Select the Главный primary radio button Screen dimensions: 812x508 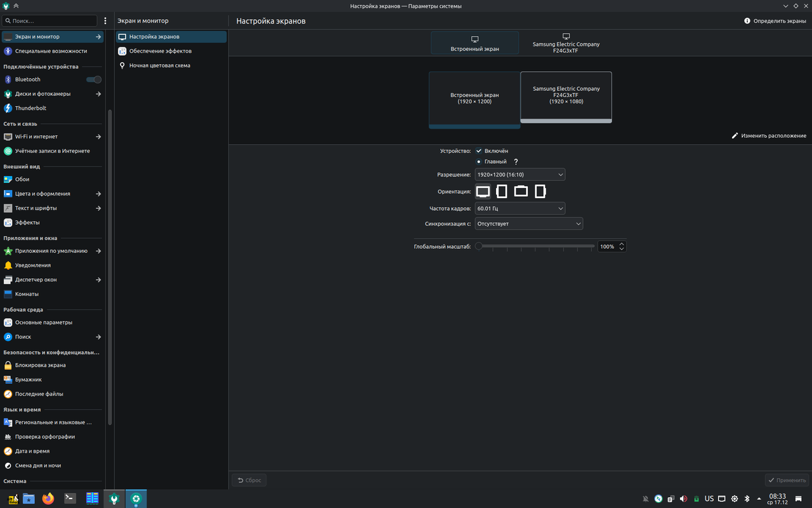tap(479, 162)
